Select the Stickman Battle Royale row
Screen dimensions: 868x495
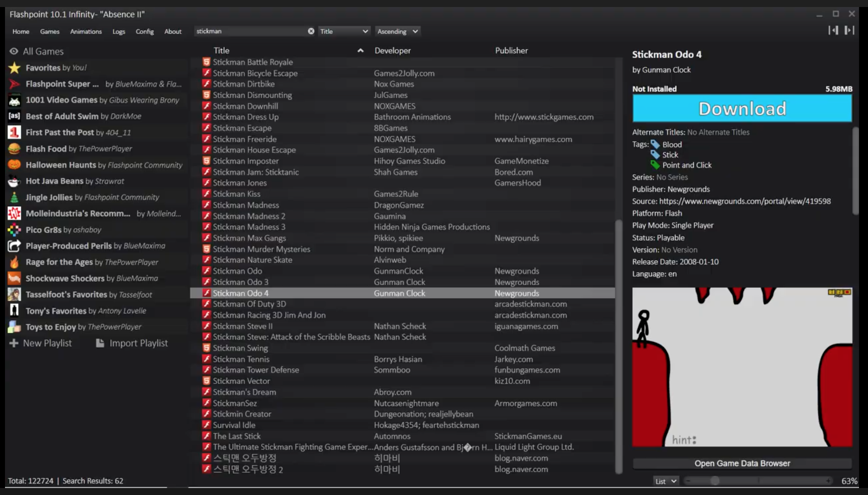pyautogui.click(x=402, y=62)
